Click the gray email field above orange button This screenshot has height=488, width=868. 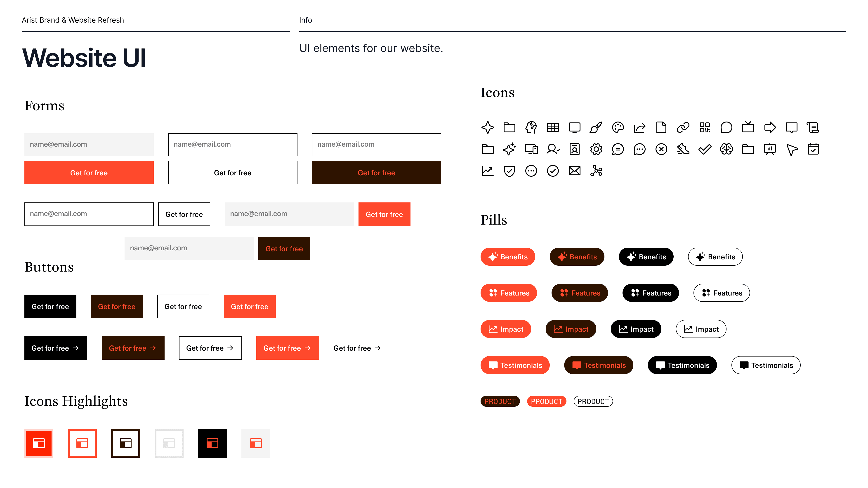[89, 145]
